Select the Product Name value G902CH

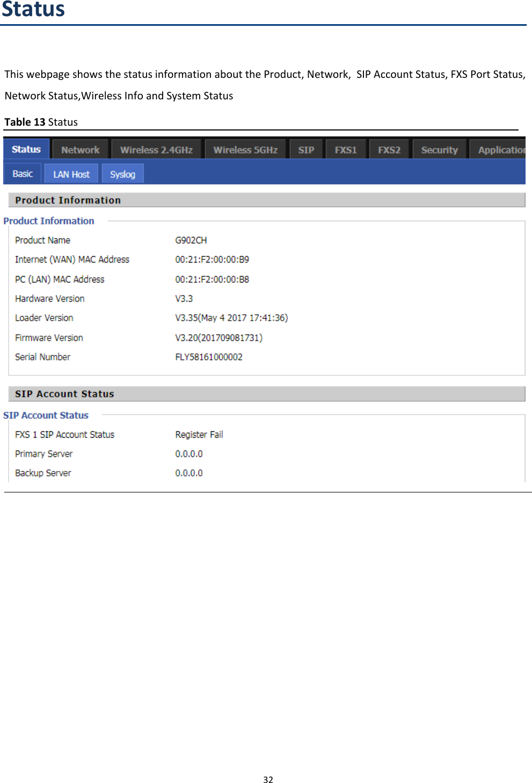pos(189,240)
